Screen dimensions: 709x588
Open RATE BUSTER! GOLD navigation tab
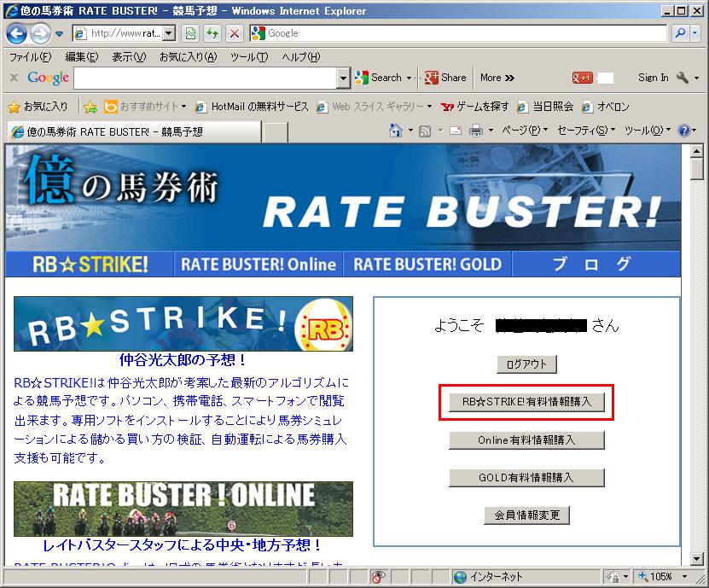click(x=427, y=265)
